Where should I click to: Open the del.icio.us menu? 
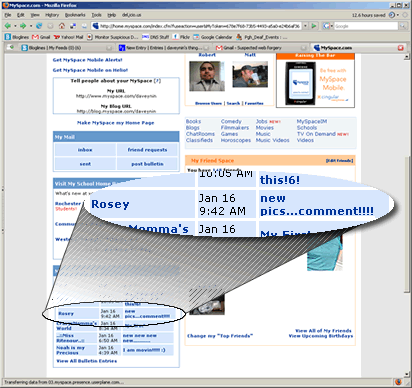pyautogui.click(x=131, y=15)
